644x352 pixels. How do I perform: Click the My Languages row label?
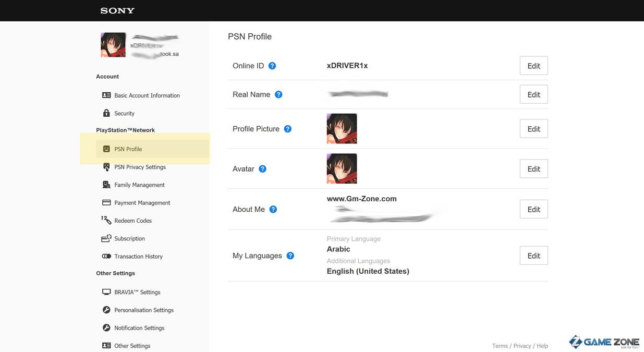point(257,256)
